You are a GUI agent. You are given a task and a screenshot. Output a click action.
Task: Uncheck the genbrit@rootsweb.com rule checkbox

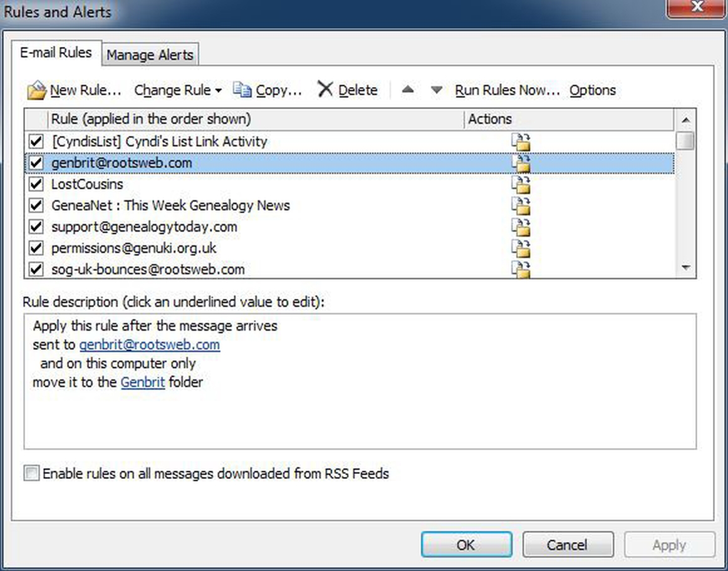point(36,163)
